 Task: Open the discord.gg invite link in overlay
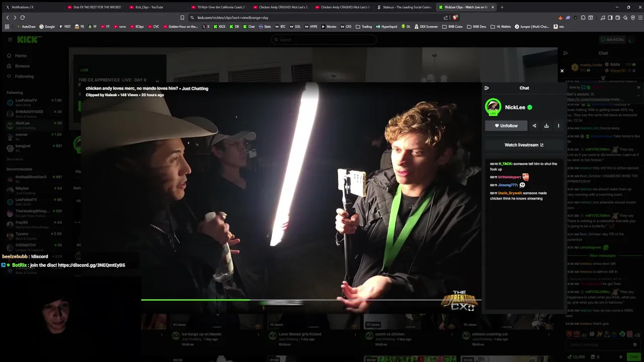(92, 265)
